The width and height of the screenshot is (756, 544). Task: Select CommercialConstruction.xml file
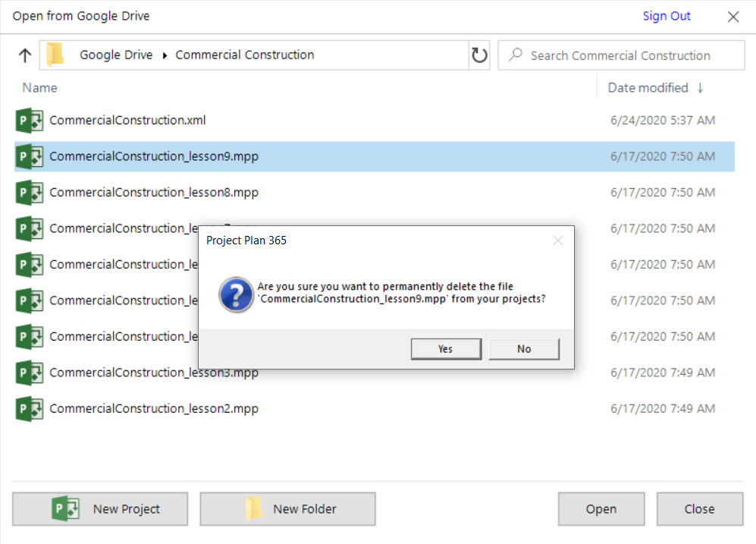coord(374,120)
